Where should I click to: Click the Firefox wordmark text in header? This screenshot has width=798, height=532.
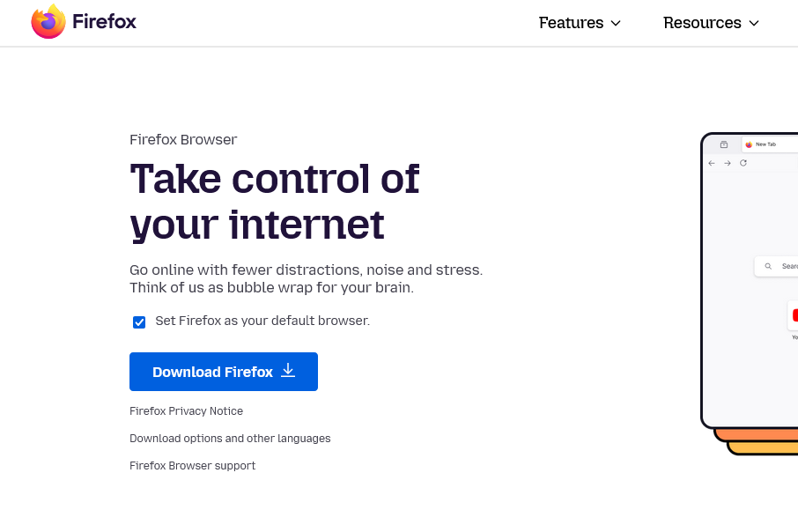coord(104,22)
